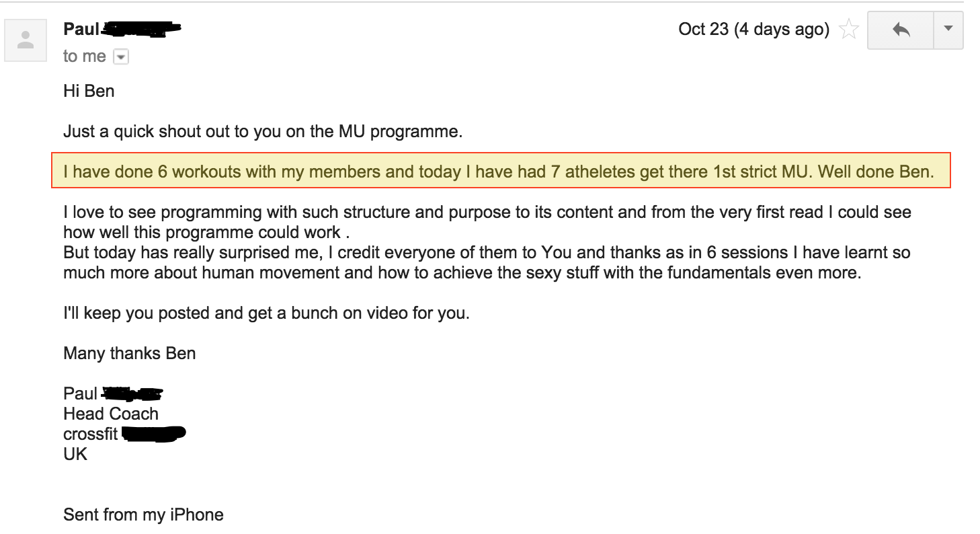The image size is (980, 534).
Task: Click "I'll keep you posted" sentence
Action: tap(266, 313)
